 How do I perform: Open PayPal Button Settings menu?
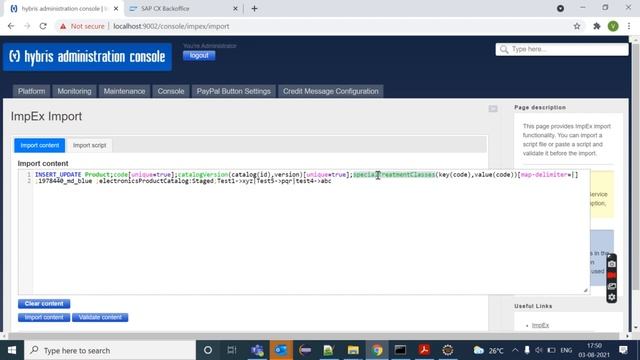[233, 91]
